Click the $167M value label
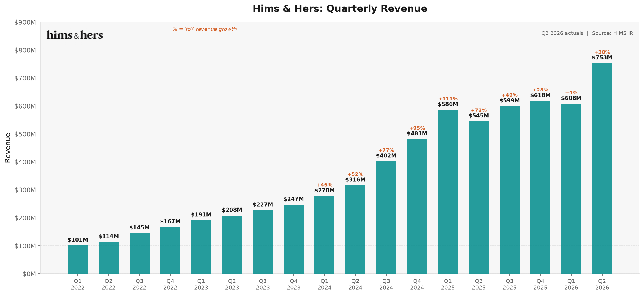 [x=170, y=221]
